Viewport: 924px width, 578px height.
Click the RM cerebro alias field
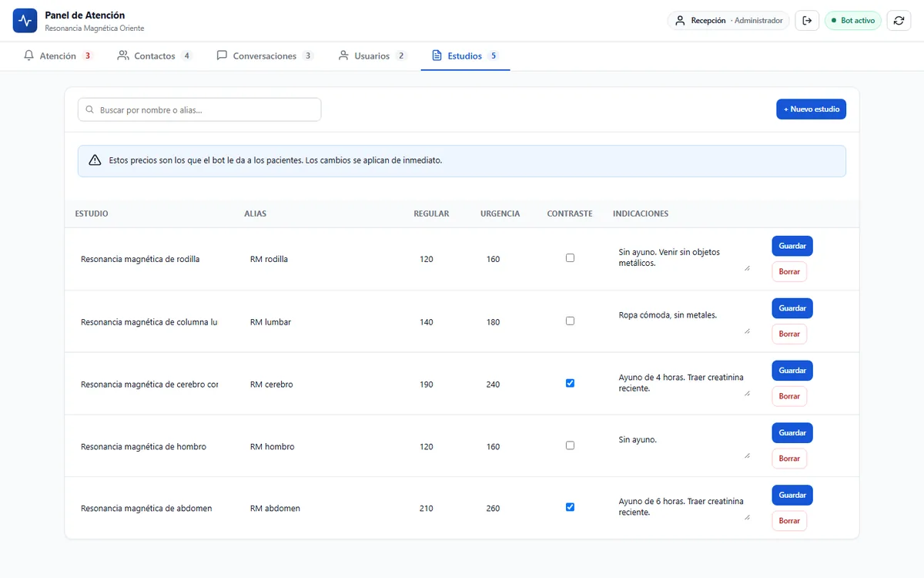coord(320,385)
